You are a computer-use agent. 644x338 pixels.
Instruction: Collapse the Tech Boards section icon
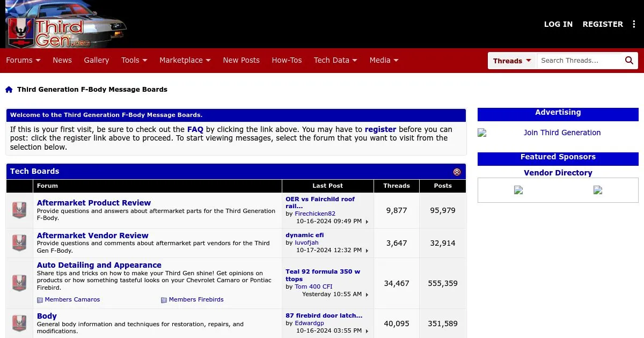pyautogui.click(x=457, y=172)
